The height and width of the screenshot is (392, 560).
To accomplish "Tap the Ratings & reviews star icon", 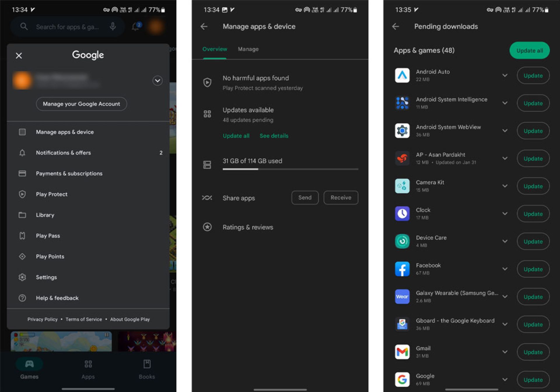I will pos(207,227).
